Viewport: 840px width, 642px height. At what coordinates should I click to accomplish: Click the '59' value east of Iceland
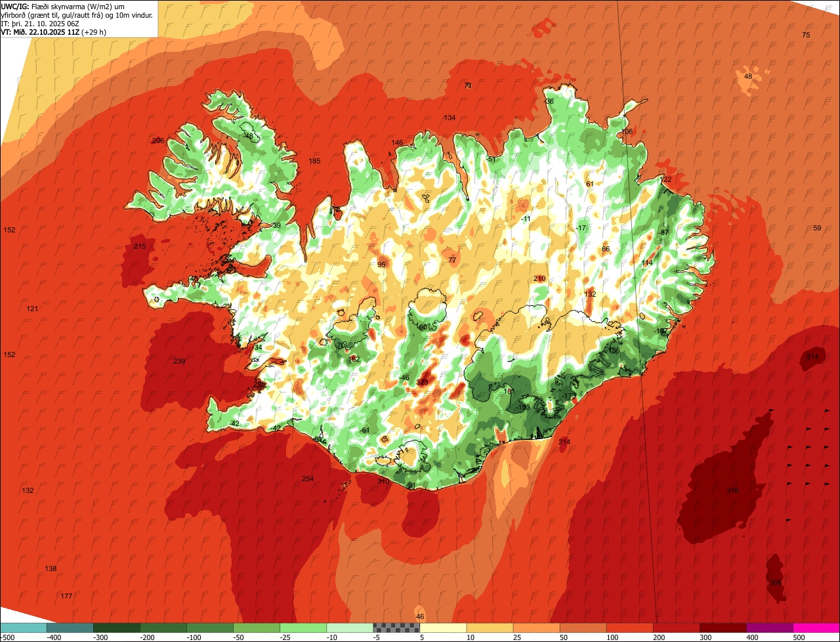[817, 228]
